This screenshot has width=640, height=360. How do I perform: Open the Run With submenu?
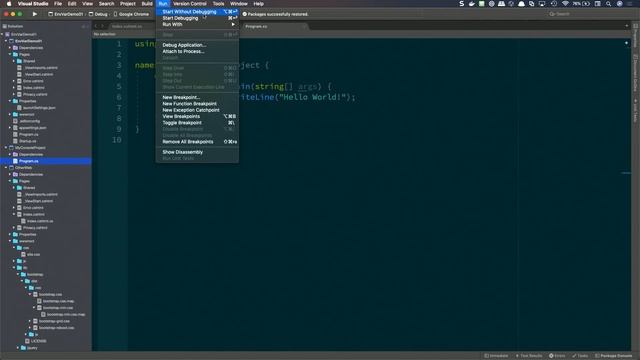[198, 24]
